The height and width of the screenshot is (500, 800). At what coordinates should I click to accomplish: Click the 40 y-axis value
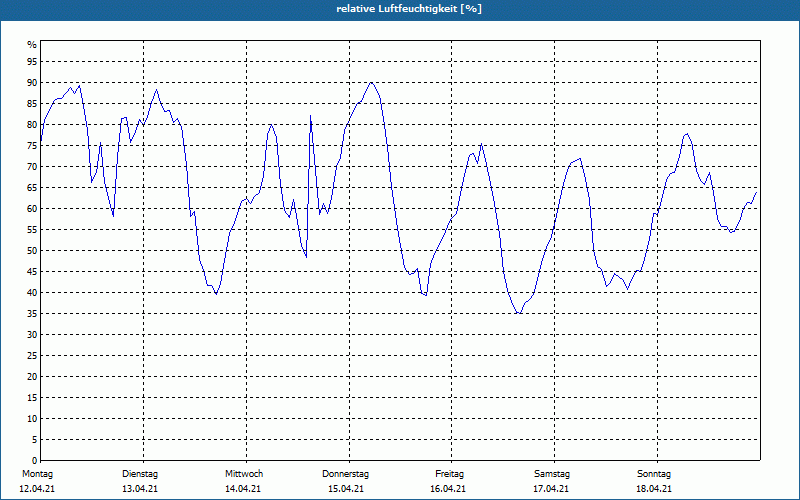tap(32, 292)
